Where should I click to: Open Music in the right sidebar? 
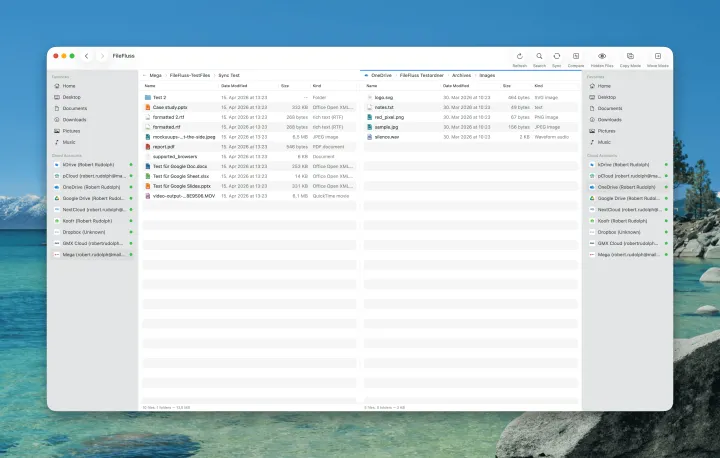[628, 142]
